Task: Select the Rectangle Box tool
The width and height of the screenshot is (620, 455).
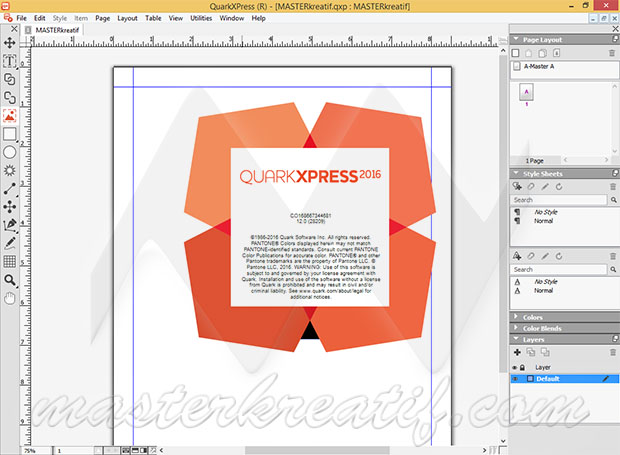Action: coord(9,134)
